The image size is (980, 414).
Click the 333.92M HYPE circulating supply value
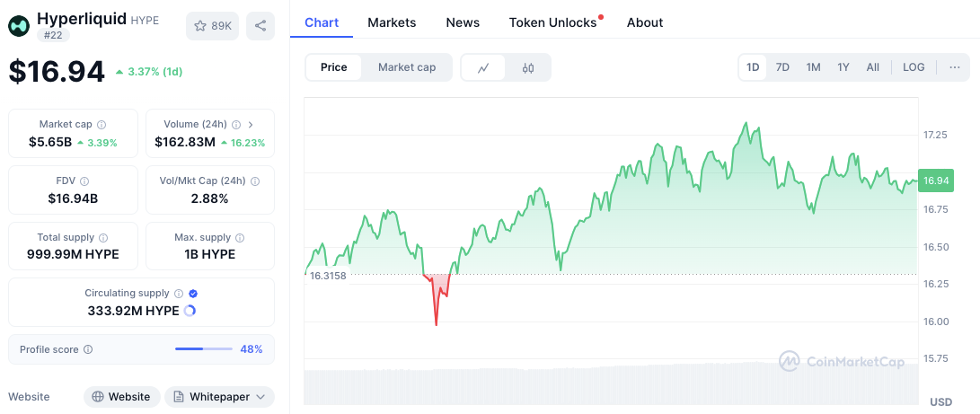[133, 311]
